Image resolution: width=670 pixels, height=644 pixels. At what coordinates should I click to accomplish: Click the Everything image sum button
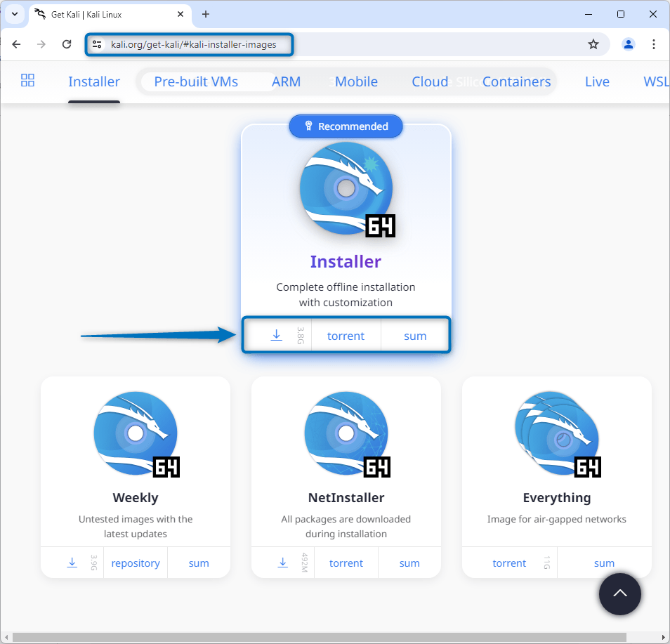point(604,562)
